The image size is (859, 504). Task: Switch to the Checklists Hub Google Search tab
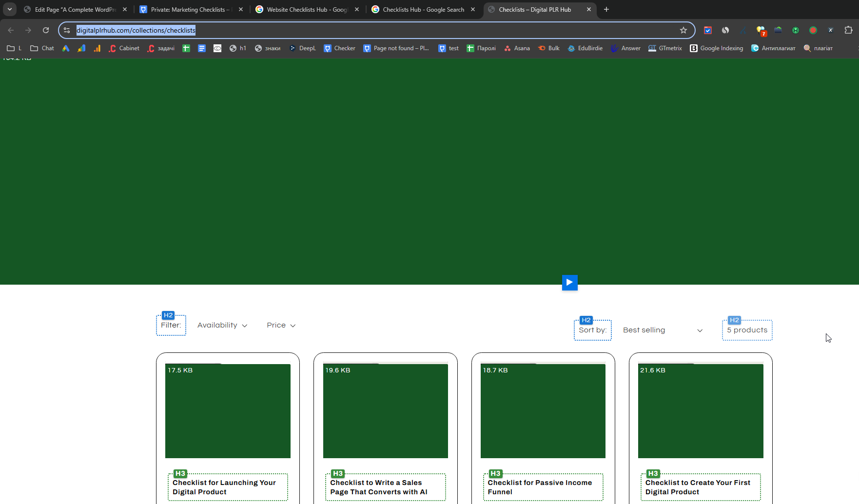pyautogui.click(x=423, y=9)
